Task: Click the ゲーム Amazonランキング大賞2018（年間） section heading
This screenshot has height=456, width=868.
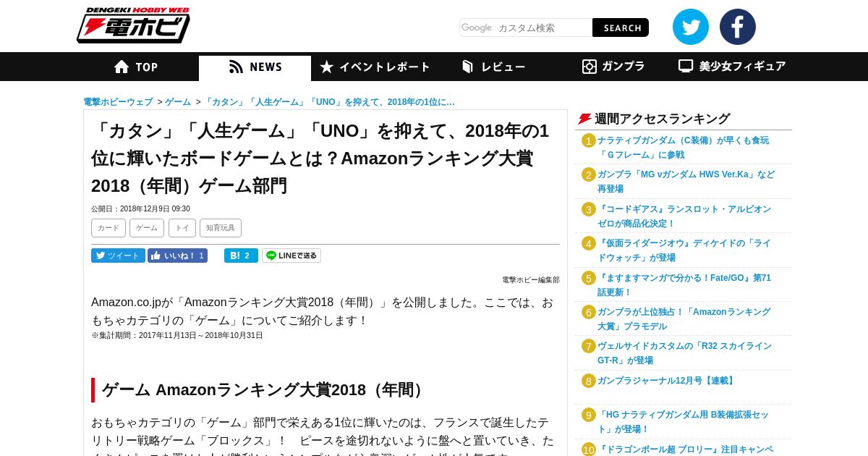Action: 265,390
